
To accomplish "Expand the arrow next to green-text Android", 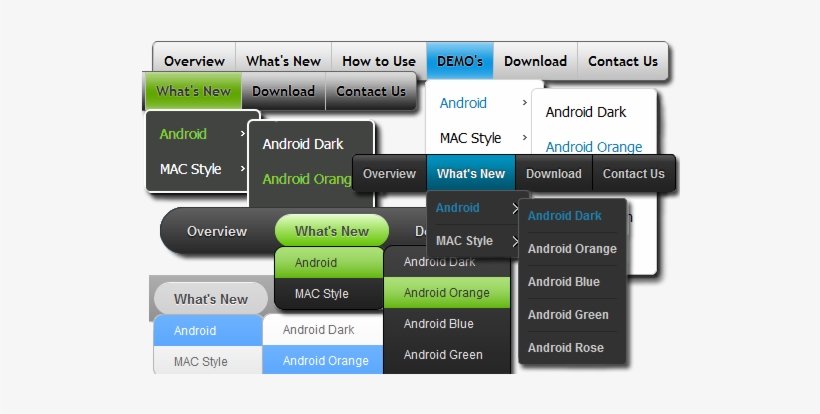I will (243, 134).
